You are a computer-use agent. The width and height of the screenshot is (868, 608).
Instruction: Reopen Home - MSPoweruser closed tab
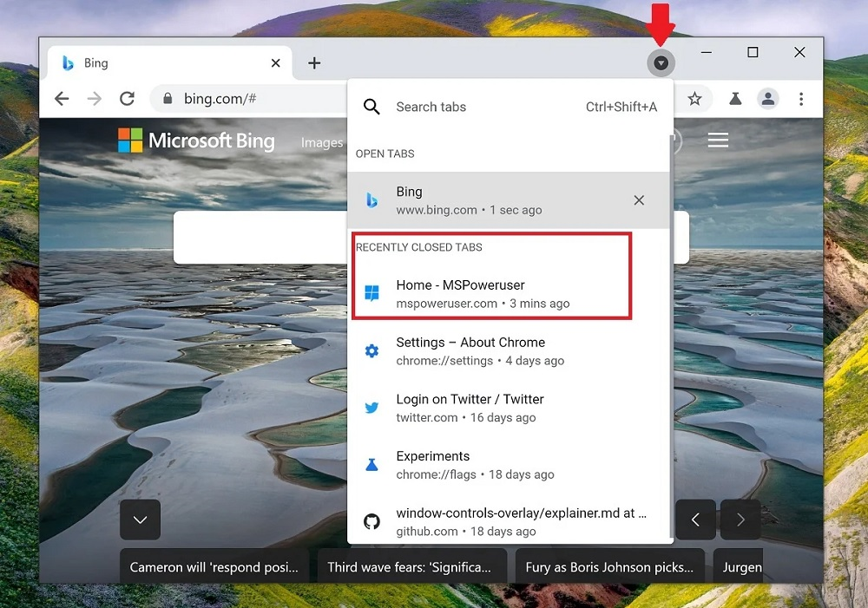[508, 294]
